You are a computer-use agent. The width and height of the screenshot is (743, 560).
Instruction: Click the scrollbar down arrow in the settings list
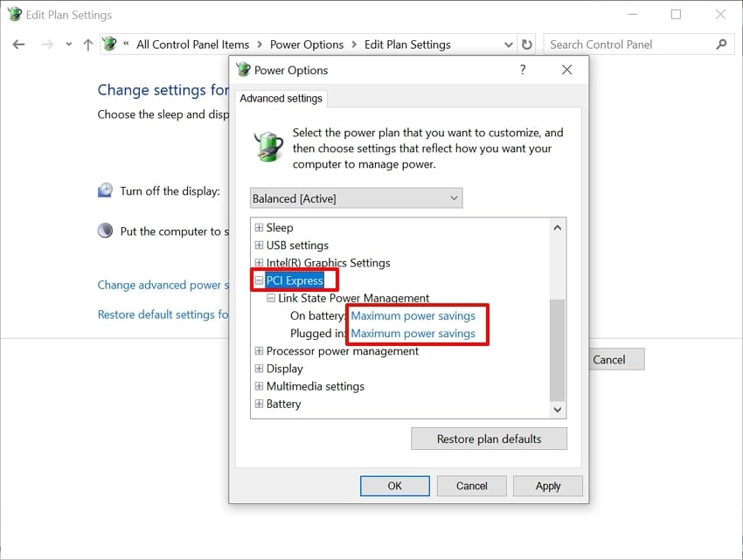point(557,410)
